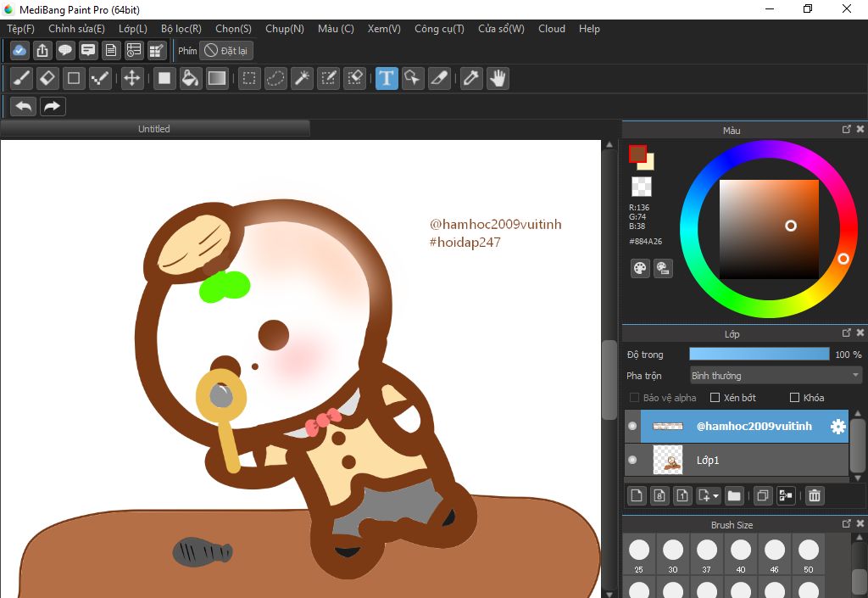Image resolution: width=868 pixels, height=598 pixels.
Task: Click the Undo arrow
Action: click(23, 106)
